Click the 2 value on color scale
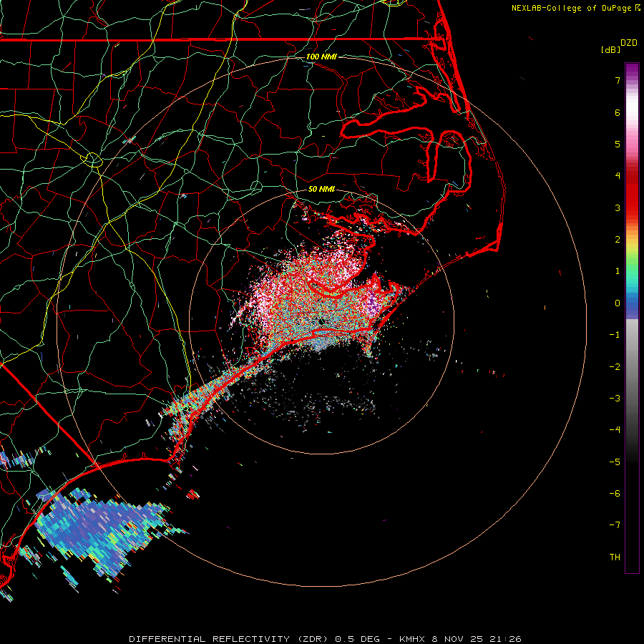This screenshot has height=644, width=644. pos(618,240)
